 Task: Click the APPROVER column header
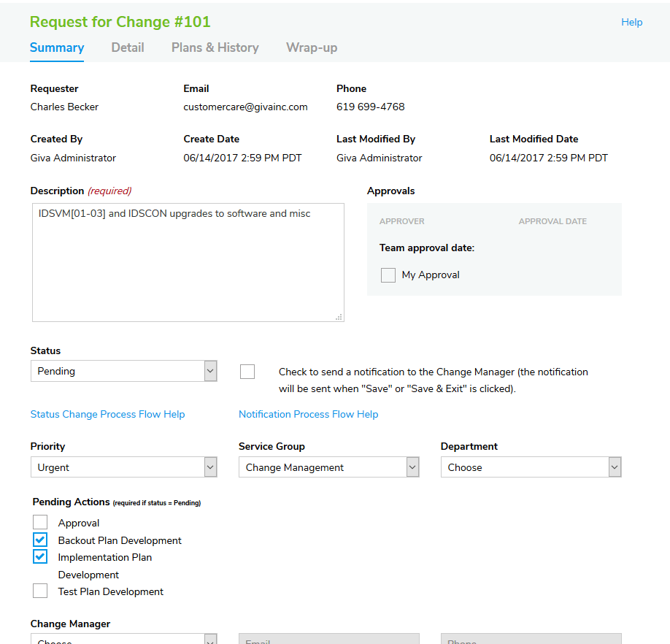[401, 221]
